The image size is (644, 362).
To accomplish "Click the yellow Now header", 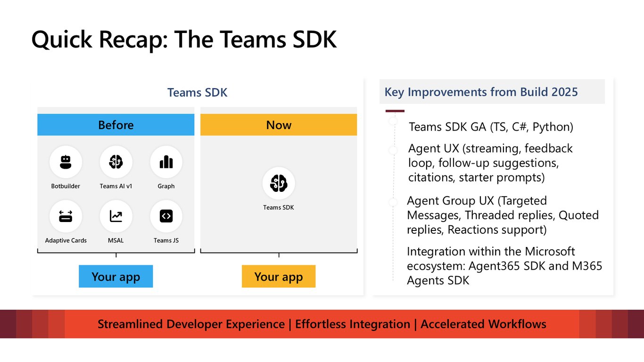I will pyautogui.click(x=279, y=125).
